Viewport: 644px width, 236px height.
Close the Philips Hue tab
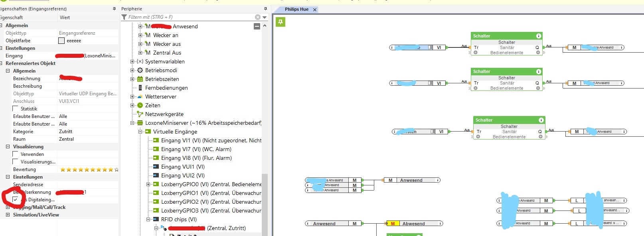(315, 10)
